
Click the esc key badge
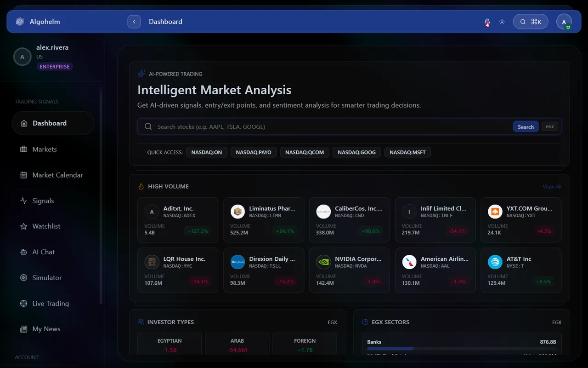click(550, 126)
